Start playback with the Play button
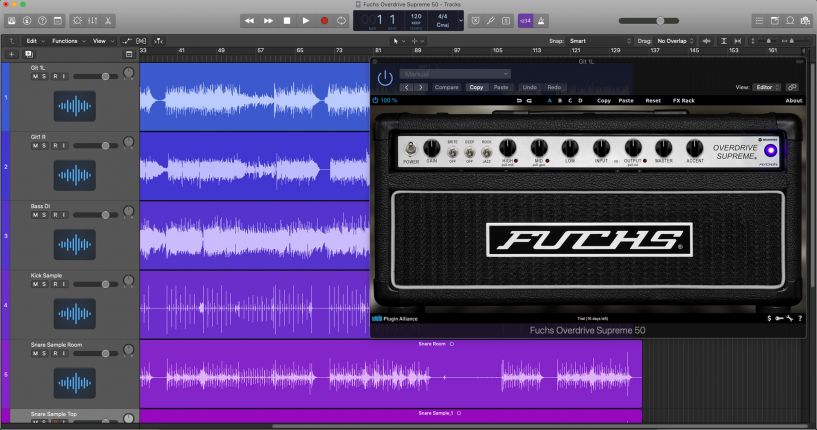Screen dimensions: 817x430 pyautogui.click(x=305, y=21)
